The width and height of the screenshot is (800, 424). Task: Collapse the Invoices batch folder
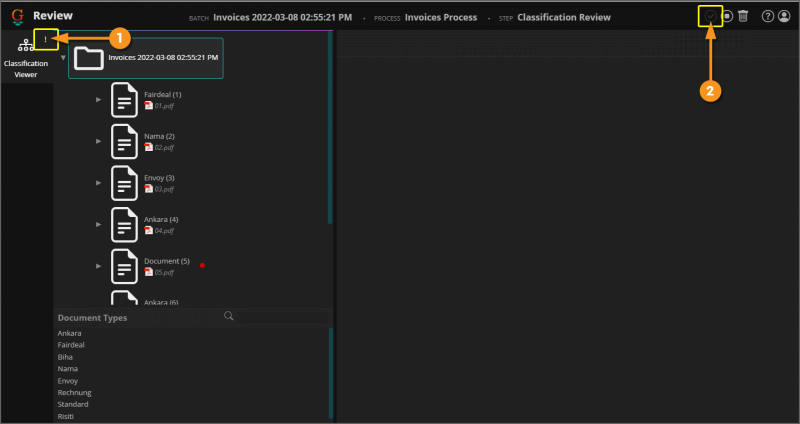(x=63, y=58)
